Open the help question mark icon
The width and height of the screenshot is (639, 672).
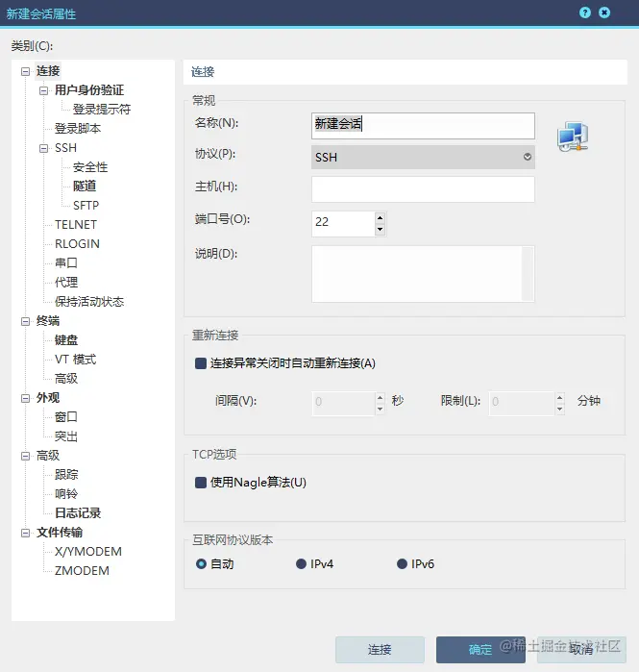tap(584, 12)
